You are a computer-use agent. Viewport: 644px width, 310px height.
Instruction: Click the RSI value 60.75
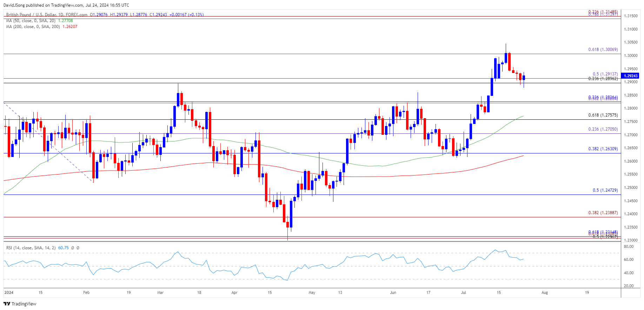(x=63, y=248)
